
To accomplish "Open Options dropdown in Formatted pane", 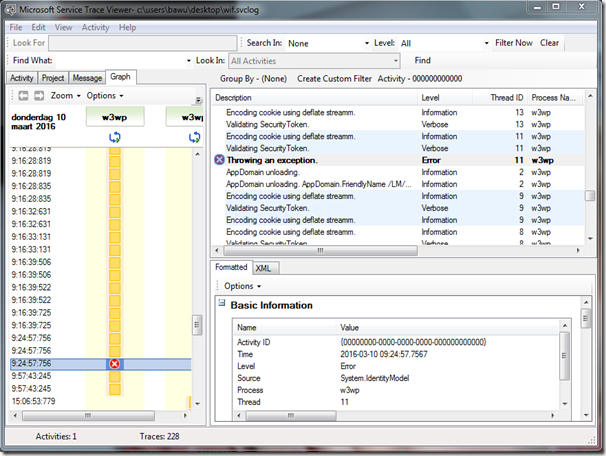I will click(242, 286).
